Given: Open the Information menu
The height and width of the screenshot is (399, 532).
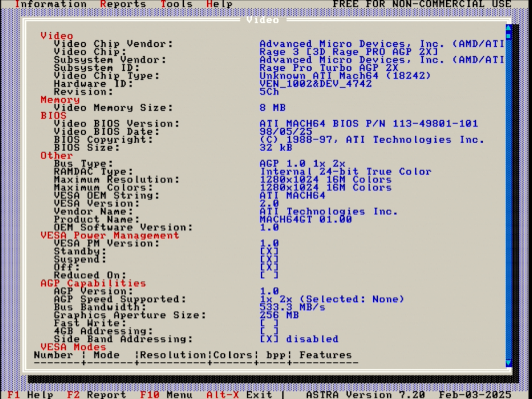Looking at the screenshot, I should click(50, 4).
